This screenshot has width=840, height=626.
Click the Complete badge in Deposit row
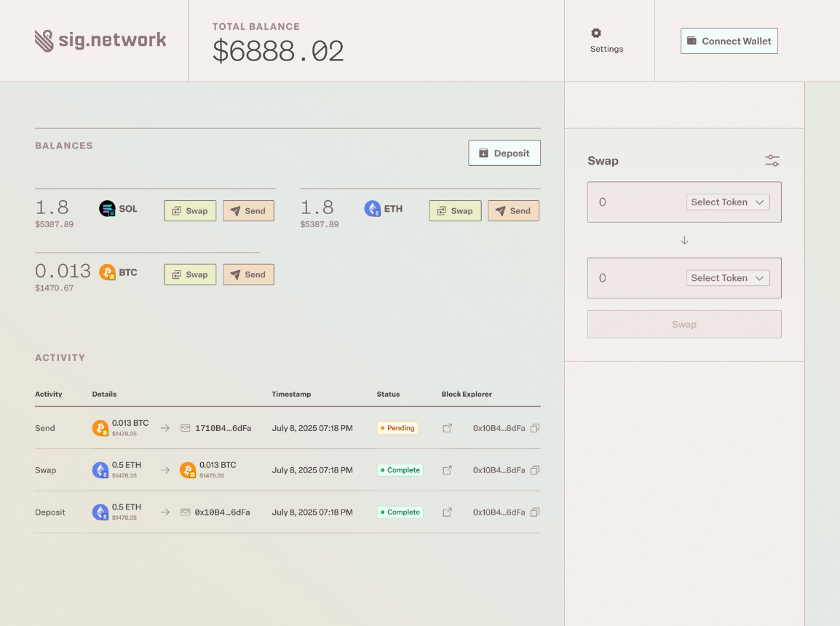pos(400,512)
